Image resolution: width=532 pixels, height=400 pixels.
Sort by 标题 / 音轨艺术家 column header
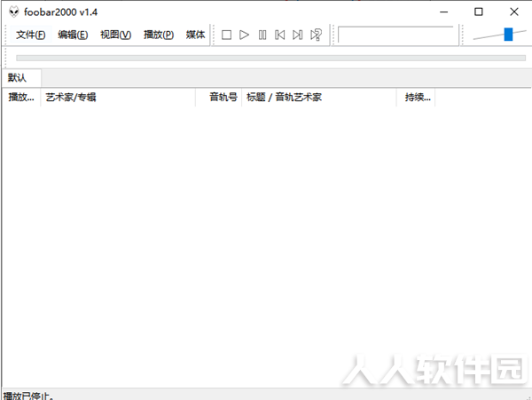(x=319, y=98)
